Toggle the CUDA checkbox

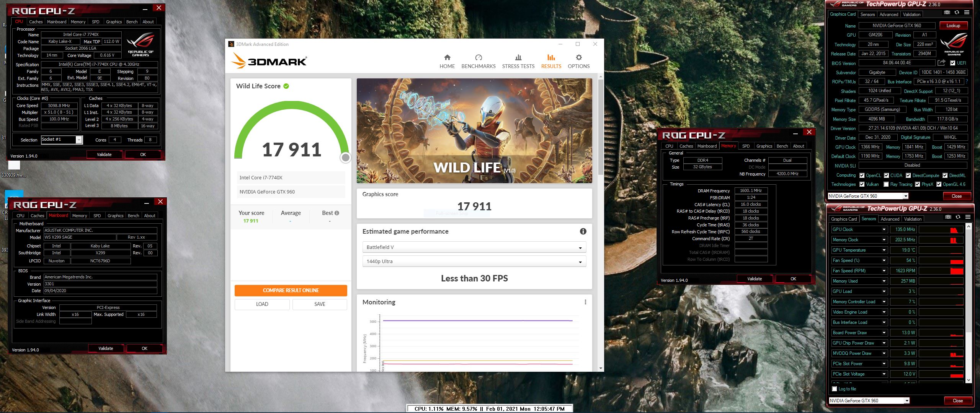(x=886, y=176)
